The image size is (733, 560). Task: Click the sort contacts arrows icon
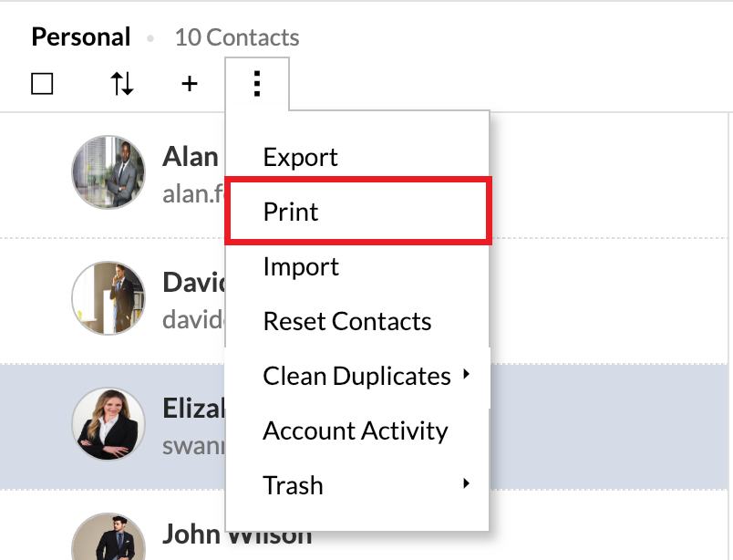point(122,84)
